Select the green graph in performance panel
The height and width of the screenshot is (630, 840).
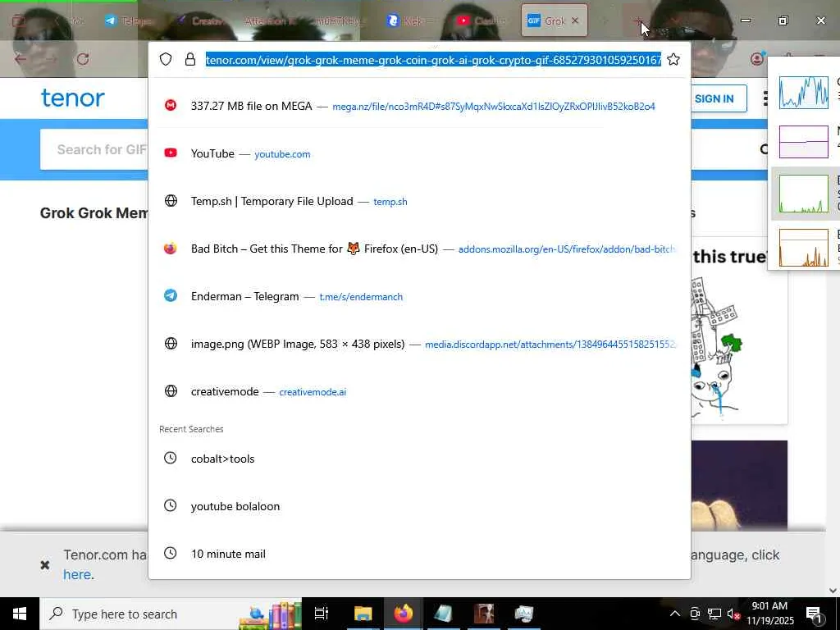point(805,194)
